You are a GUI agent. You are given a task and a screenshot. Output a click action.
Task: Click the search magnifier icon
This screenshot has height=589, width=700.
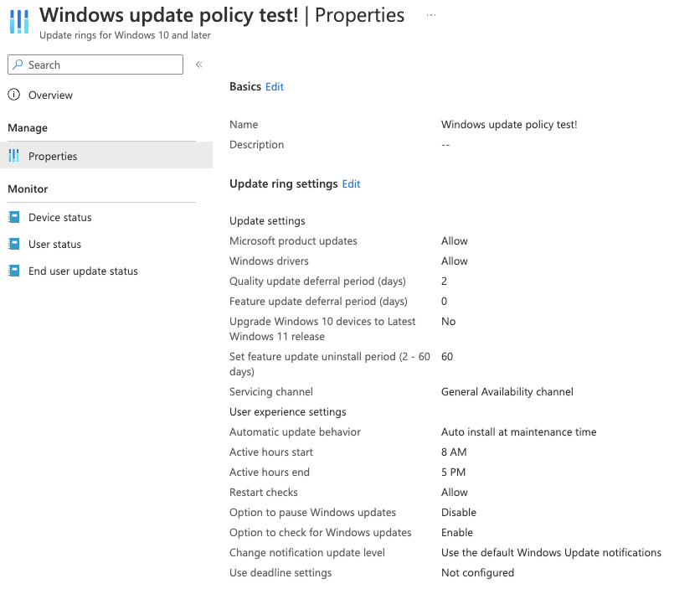[18, 65]
